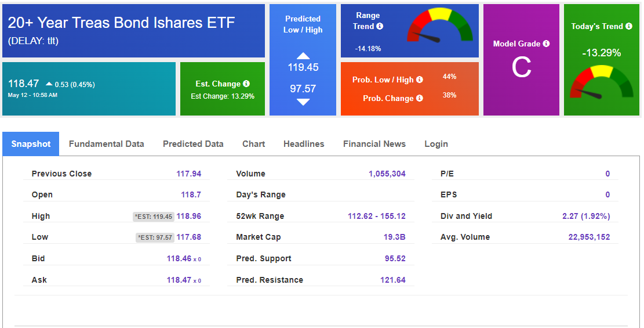
Task: Click the Model Grade info icon
Action: [546, 44]
